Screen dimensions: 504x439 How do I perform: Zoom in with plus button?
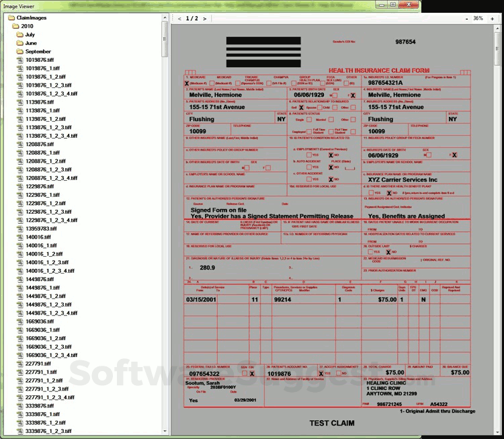492,19
